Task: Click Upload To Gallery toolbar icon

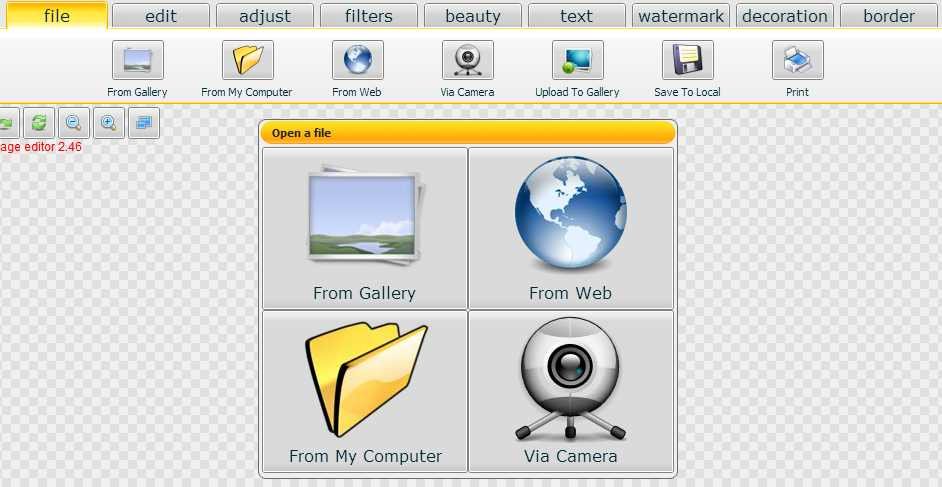Action: point(577,61)
